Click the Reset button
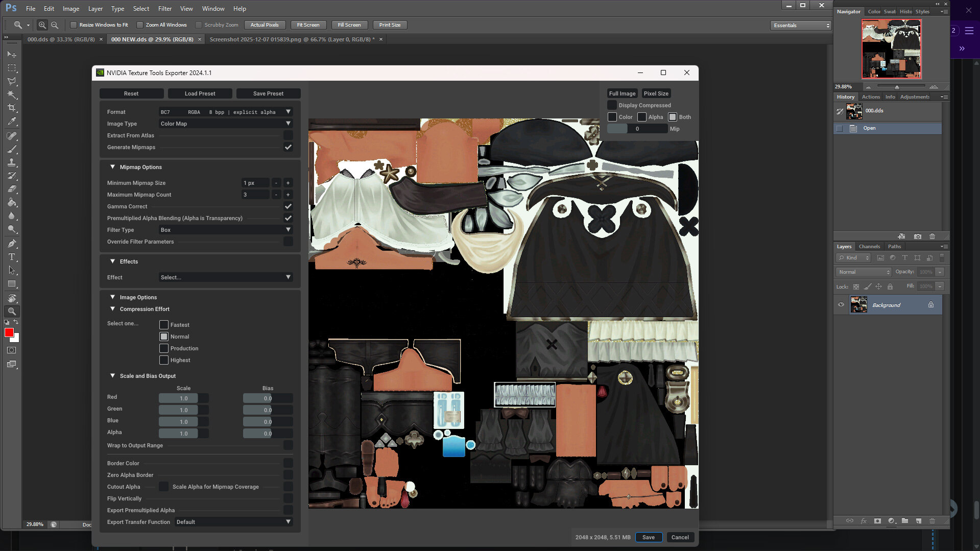 [x=131, y=93]
